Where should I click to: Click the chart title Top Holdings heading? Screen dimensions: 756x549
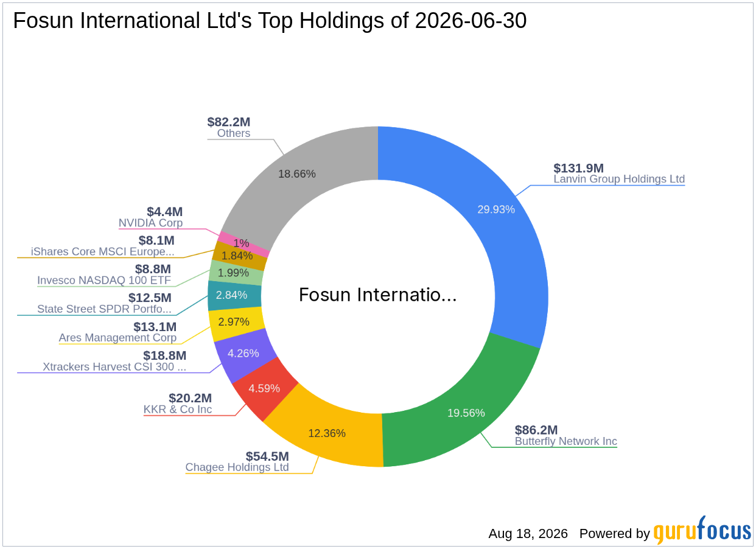pyautogui.click(x=270, y=21)
